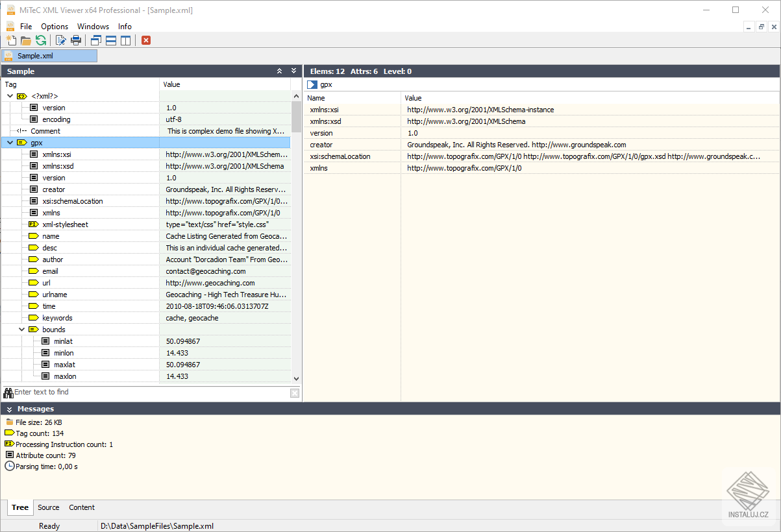Click the Print toolbar icon
Viewport: 781px width, 532px height.
pyautogui.click(x=76, y=40)
